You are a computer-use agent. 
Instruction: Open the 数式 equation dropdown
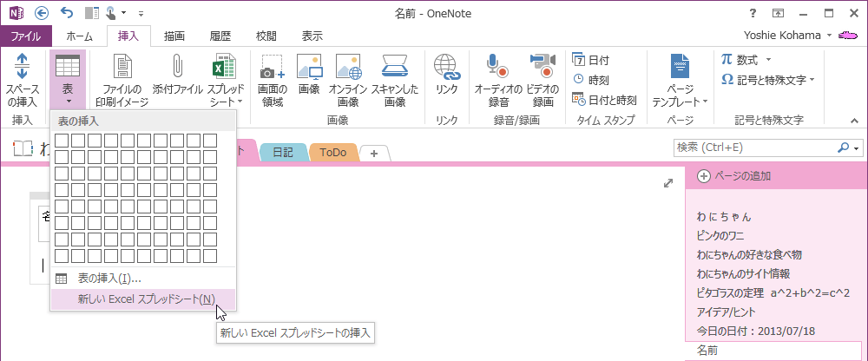[x=746, y=59]
